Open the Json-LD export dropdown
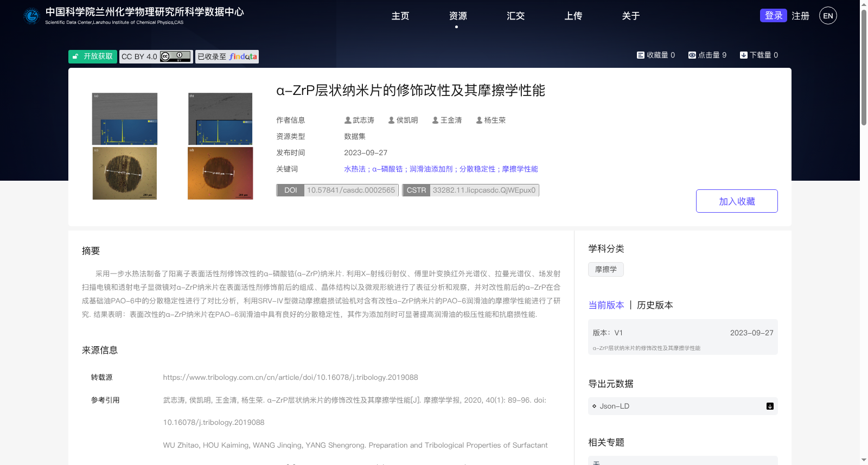Screen dimensions: 868x465 pos(683,406)
